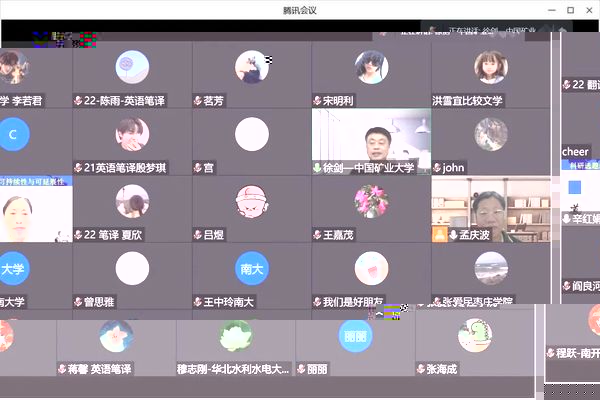The image size is (600, 400).
Task: Select the cartoon baby avatar of 吕煜
Action: [x=252, y=201]
